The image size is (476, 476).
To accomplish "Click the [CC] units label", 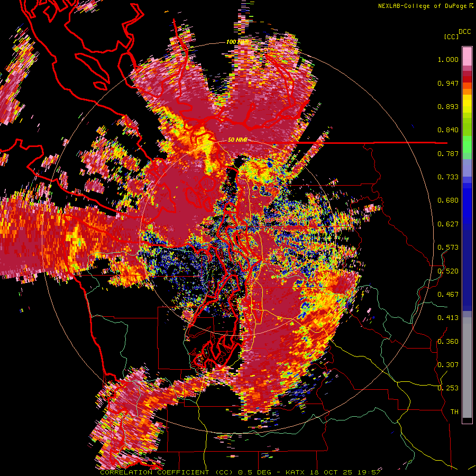I will click(x=452, y=36).
